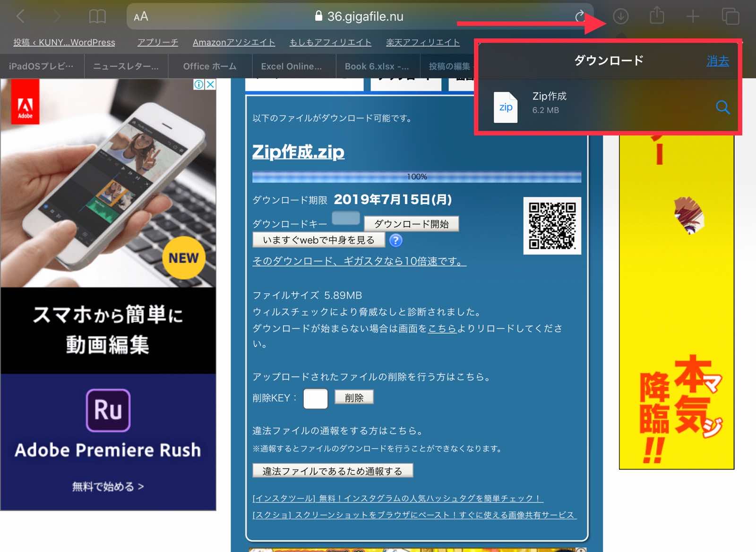Add a new tab with plus icon

tap(693, 17)
